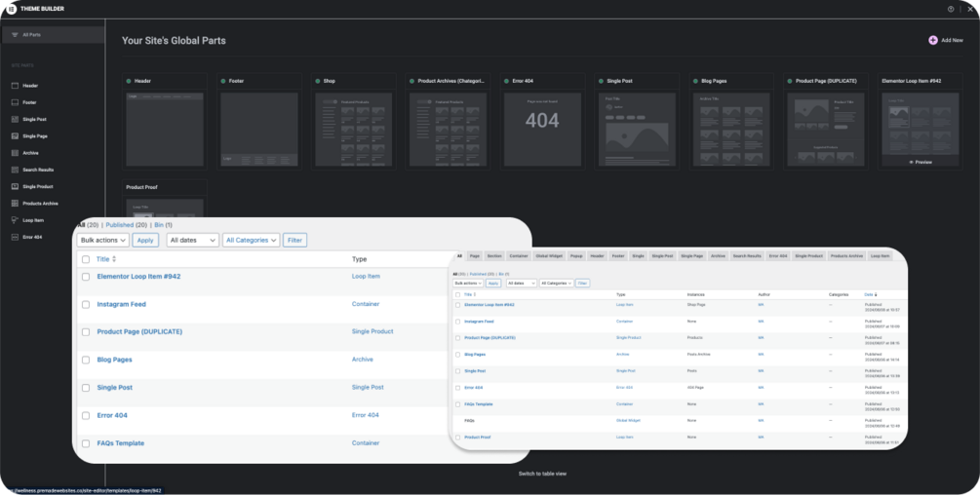Screen dimensions: 980x495
Task: Check Elementor Loop Item #942 box in enlarged list
Action: tap(86, 277)
